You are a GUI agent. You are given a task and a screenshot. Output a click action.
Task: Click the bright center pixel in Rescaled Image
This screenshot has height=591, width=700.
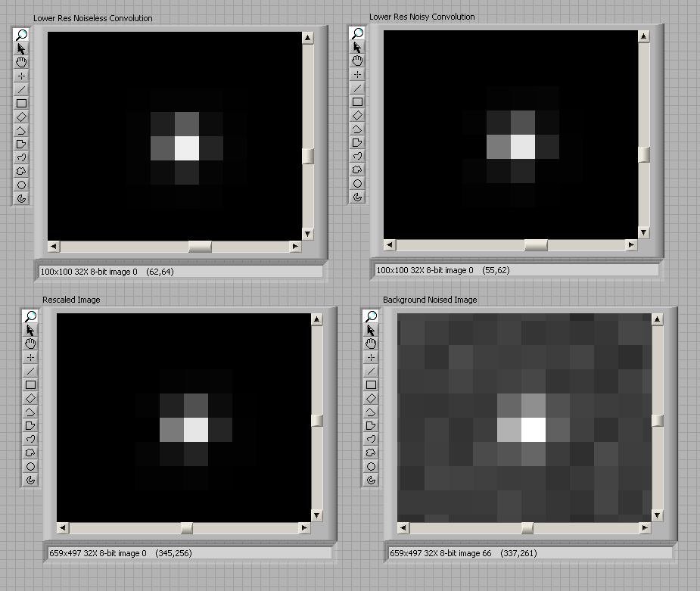[x=196, y=429]
